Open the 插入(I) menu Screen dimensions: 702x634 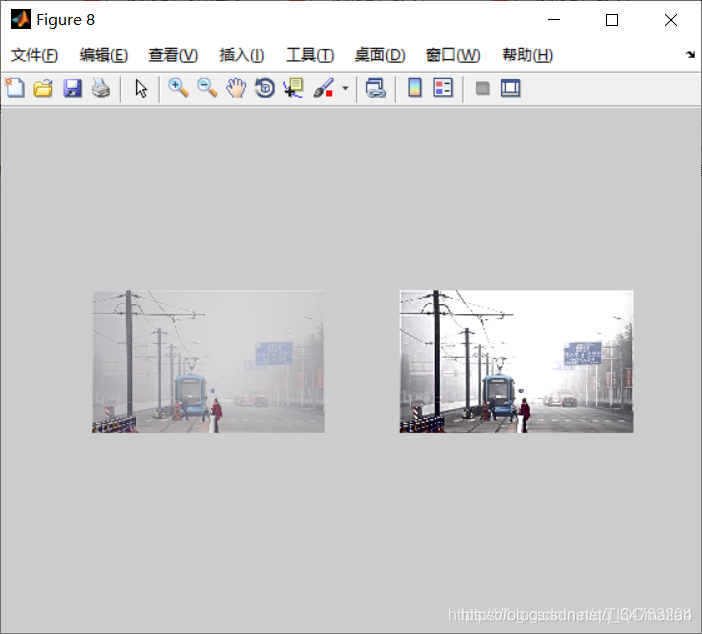click(x=242, y=55)
